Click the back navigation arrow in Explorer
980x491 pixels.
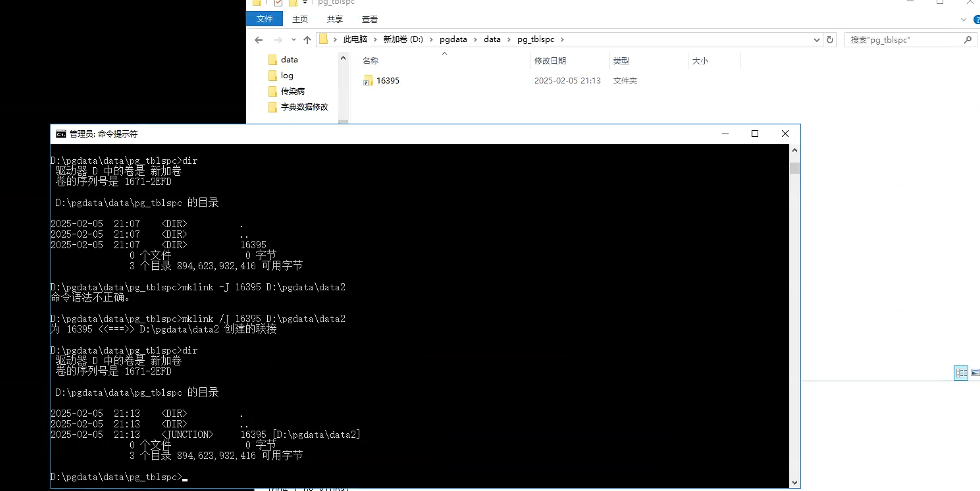tap(259, 39)
